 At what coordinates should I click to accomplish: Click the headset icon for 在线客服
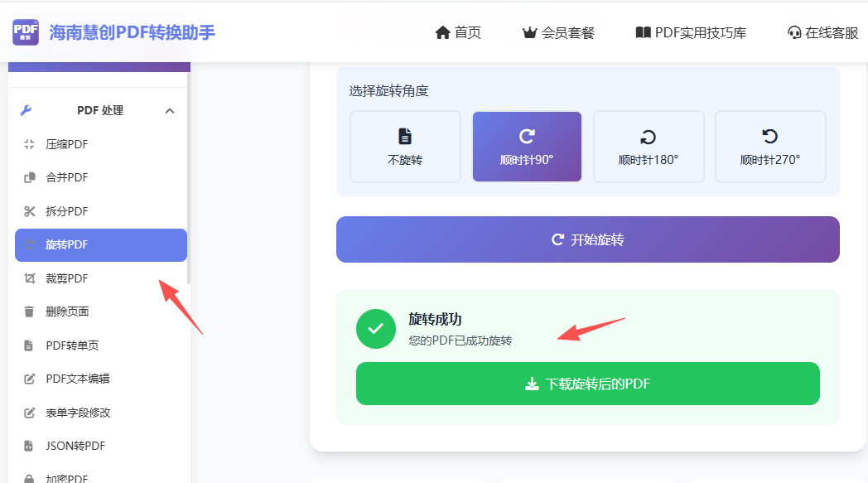(x=794, y=32)
